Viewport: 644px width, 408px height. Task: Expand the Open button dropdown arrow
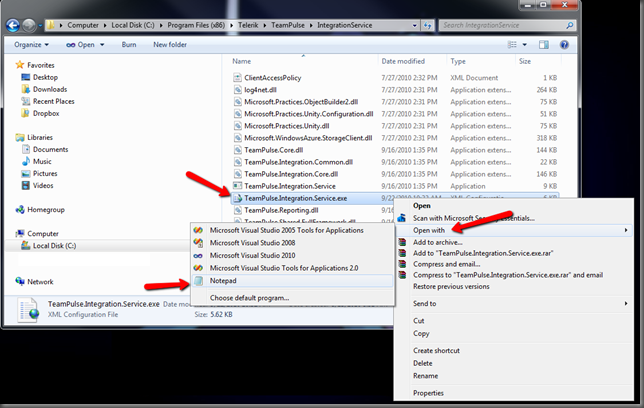tap(102, 44)
